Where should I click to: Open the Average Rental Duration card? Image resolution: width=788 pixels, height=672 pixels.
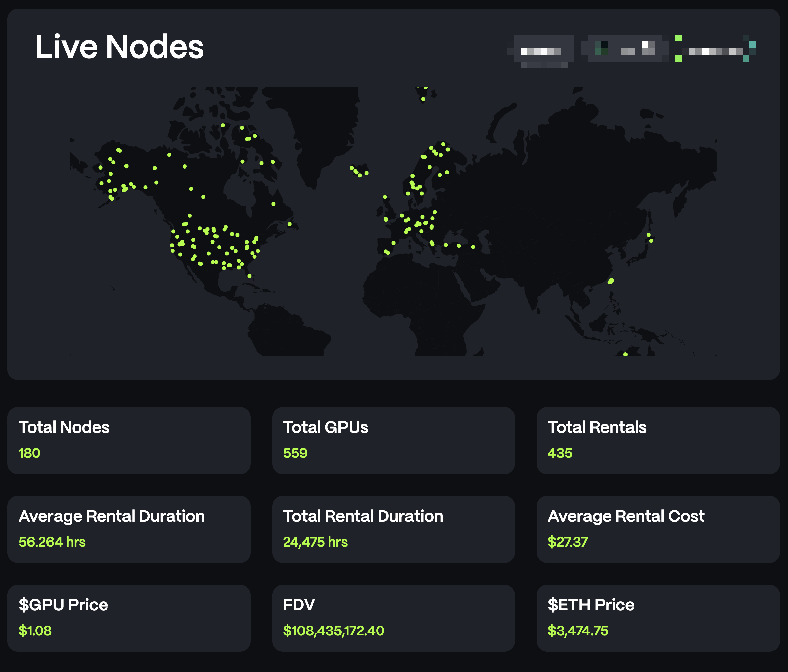tap(129, 529)
